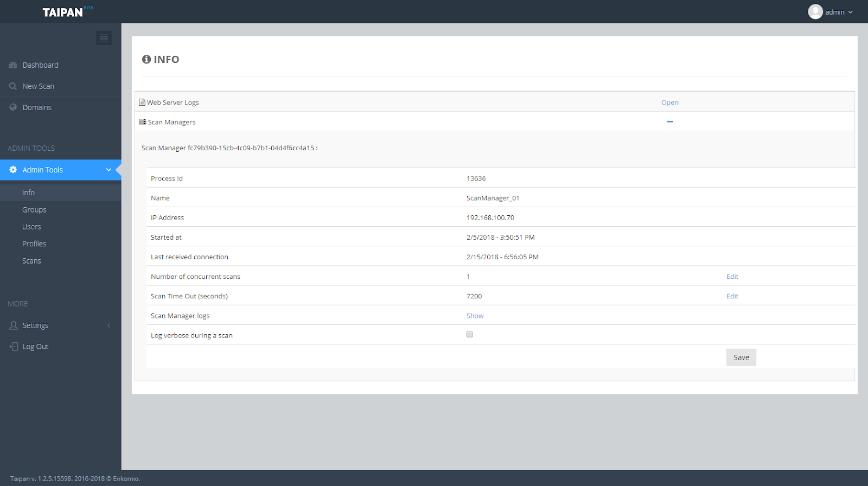Click the name value ScanManager_01
The width and height of the screenshot is (868, 486).
point(493,198)
